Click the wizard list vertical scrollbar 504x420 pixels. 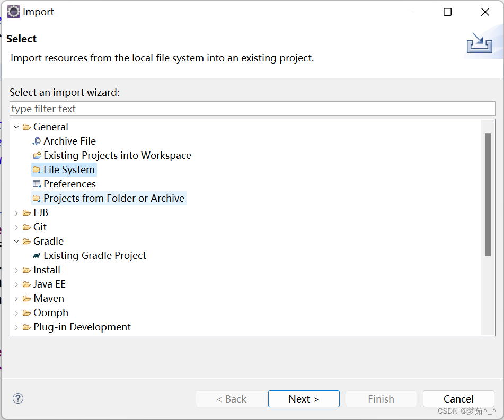pos(488,195)
